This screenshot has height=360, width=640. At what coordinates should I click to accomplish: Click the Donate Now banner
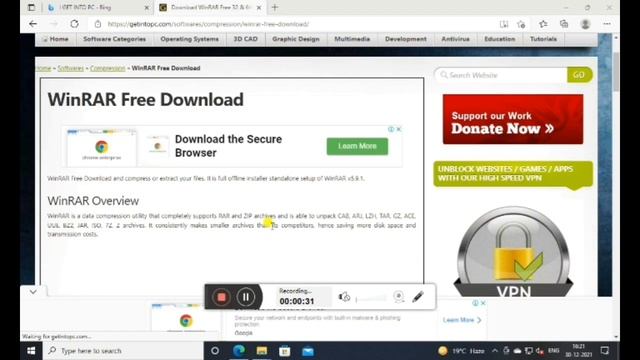click(x=513, y=119)
